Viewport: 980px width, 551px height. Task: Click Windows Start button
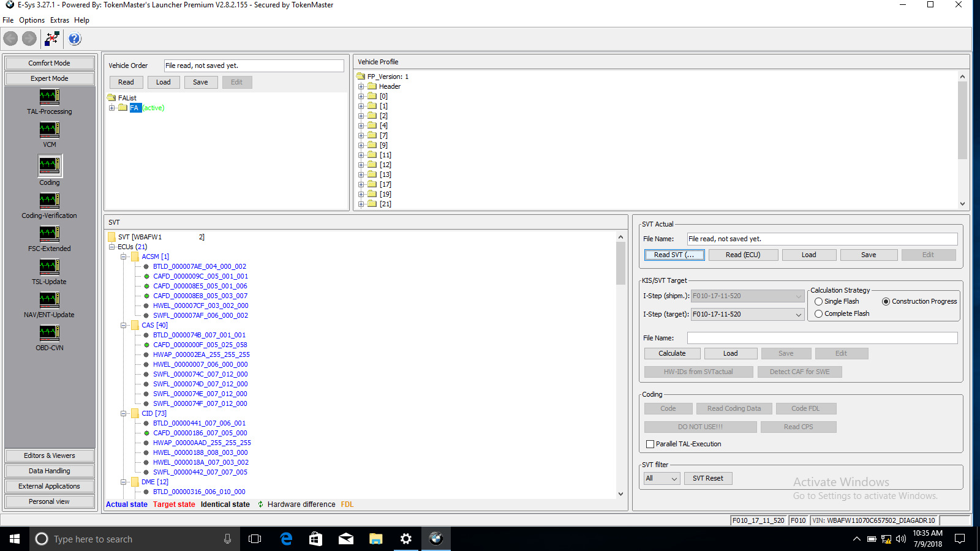point(15,539)
